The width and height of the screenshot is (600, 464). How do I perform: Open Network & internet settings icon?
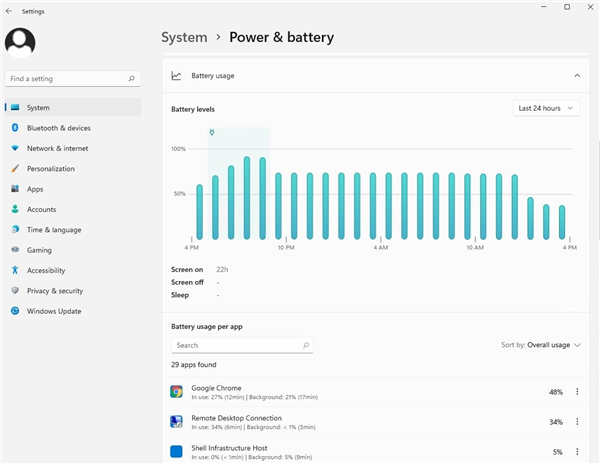click(15, 148)
